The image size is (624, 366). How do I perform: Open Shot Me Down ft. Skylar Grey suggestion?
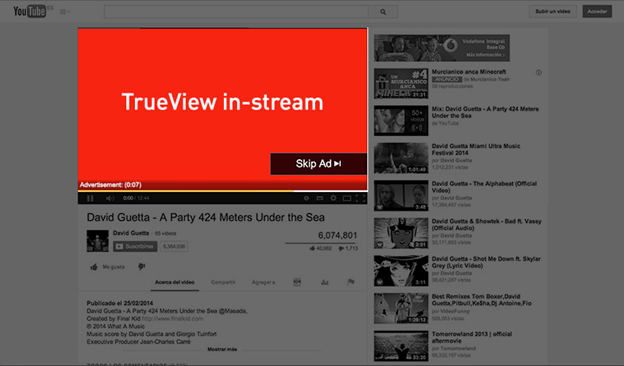coord(486,262)
